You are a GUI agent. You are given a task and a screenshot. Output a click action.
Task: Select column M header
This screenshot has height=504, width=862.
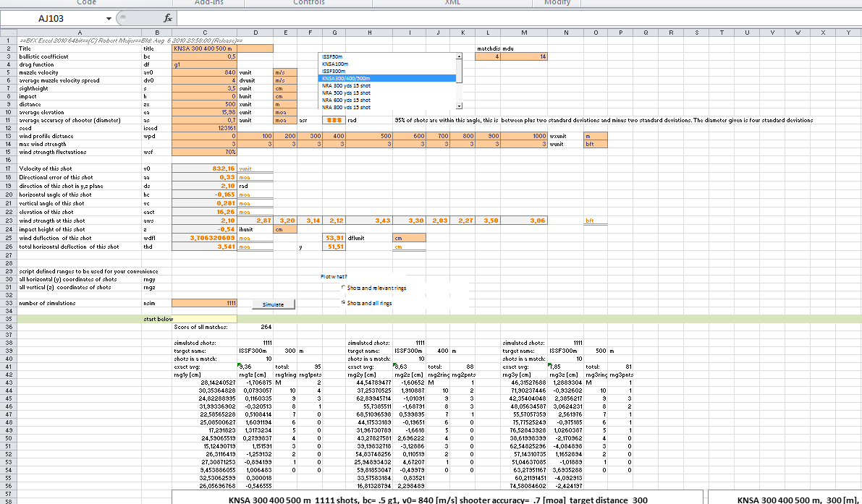524,33
